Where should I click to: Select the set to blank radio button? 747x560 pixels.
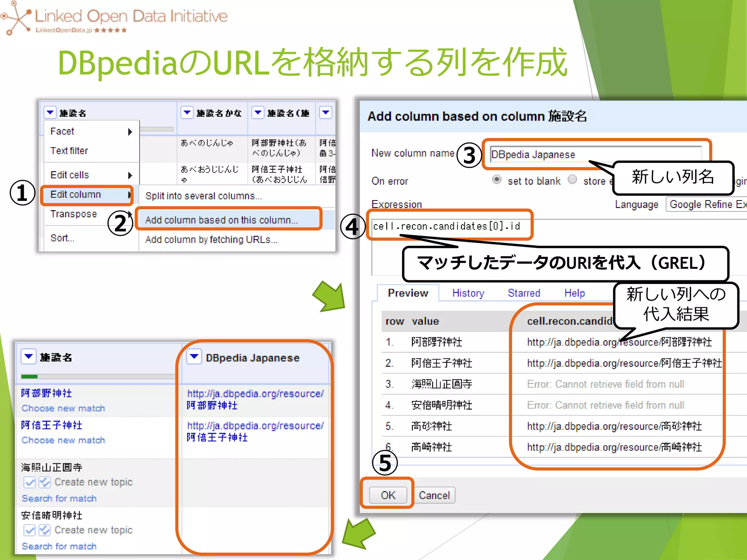point(496,180)
